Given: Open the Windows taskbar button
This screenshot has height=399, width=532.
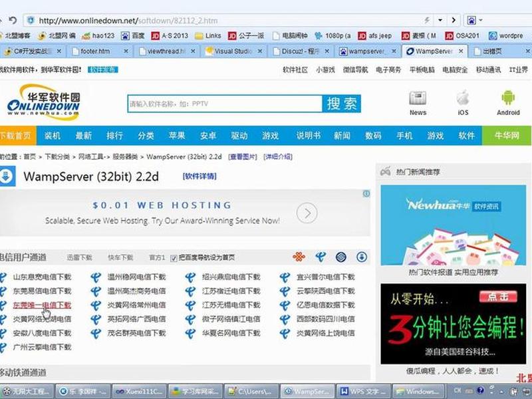Looking at the screenshot, I should 418,392.
